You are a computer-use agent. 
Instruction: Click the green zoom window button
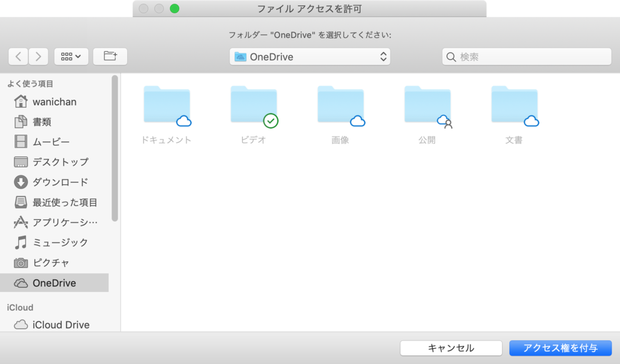click(174, 8)
